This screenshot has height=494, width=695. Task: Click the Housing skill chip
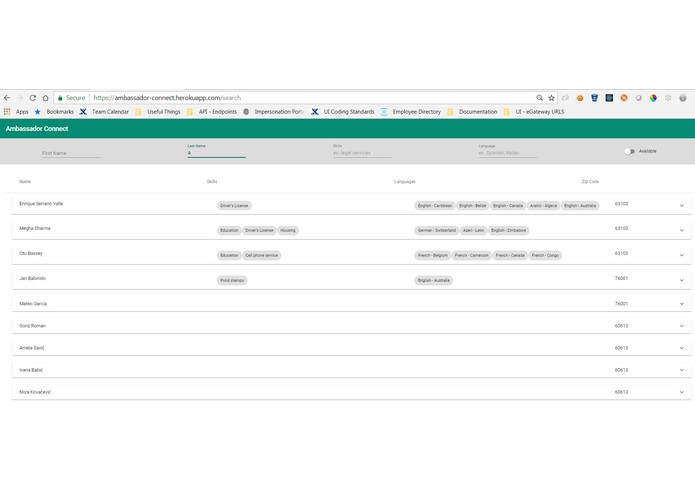(288, 230)
